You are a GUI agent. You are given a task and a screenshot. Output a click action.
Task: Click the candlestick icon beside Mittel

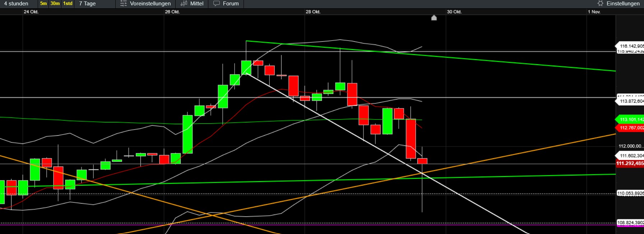[x=184, y=4]
